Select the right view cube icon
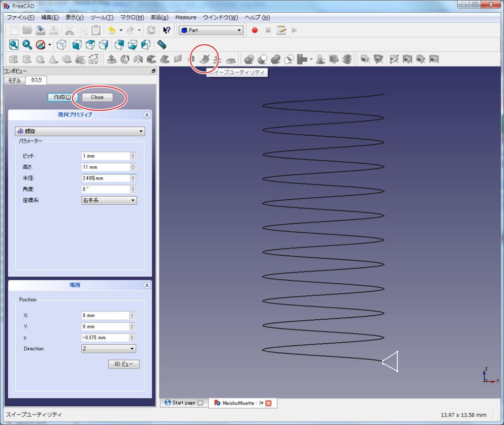The height and width of the screenshot is (425, 504). pos(103,45)
